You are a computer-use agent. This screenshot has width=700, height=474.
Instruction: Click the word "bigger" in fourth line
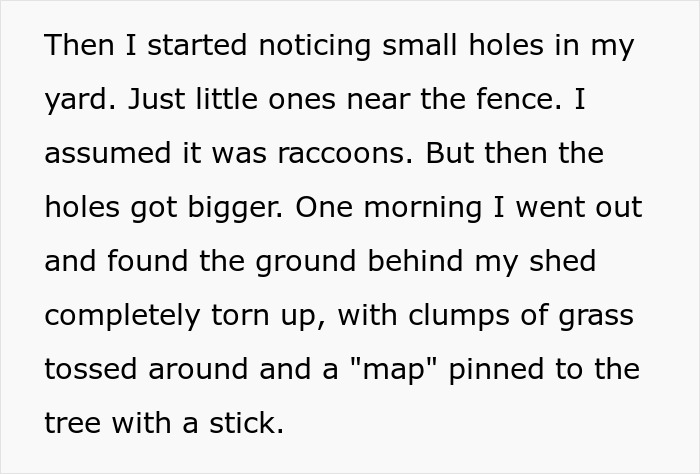[235, 208]
